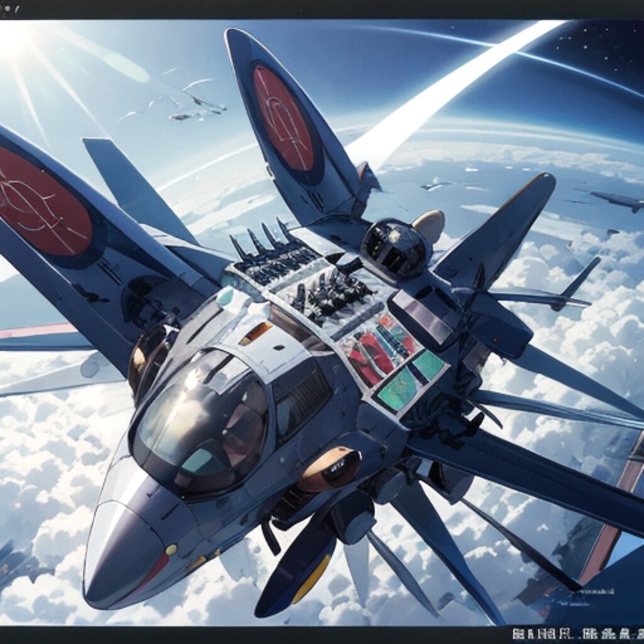Screen dimensions: 644x644
Task: Click the white light streak across the sky
Action: point(440,94)
